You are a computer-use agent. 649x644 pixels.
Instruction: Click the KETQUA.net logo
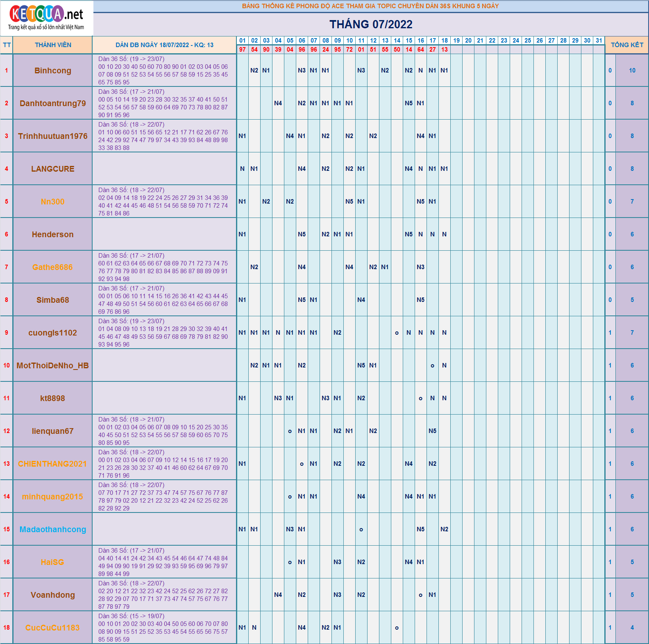coord(46,18)
